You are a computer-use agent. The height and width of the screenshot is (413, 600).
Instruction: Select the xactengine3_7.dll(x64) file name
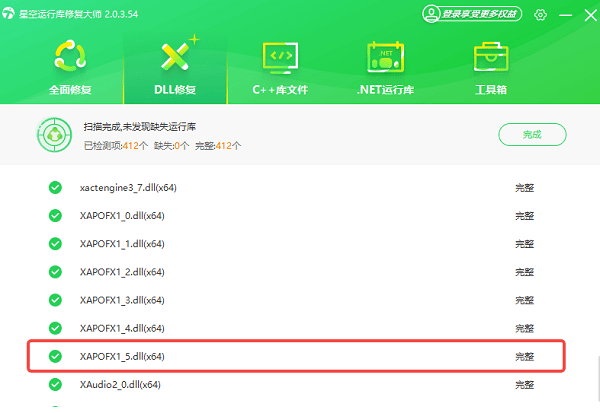[x=128, y=188]
